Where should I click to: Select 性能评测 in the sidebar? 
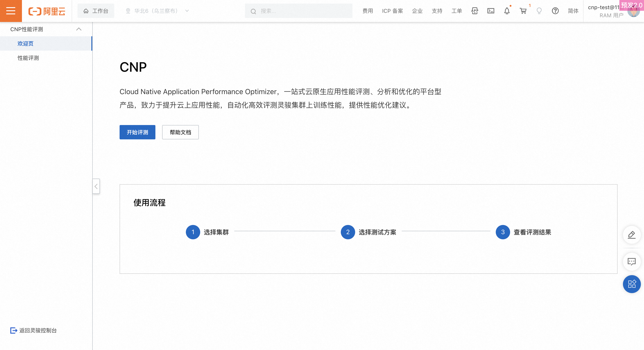tap(28, 58)
